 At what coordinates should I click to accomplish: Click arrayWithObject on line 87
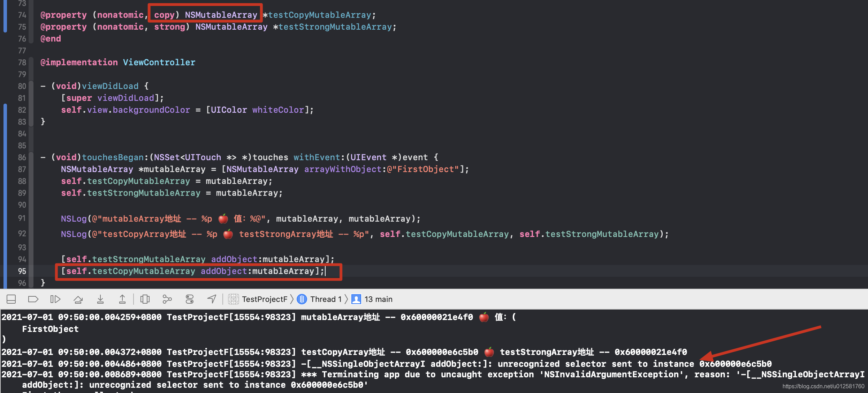(x=343, y=169)
